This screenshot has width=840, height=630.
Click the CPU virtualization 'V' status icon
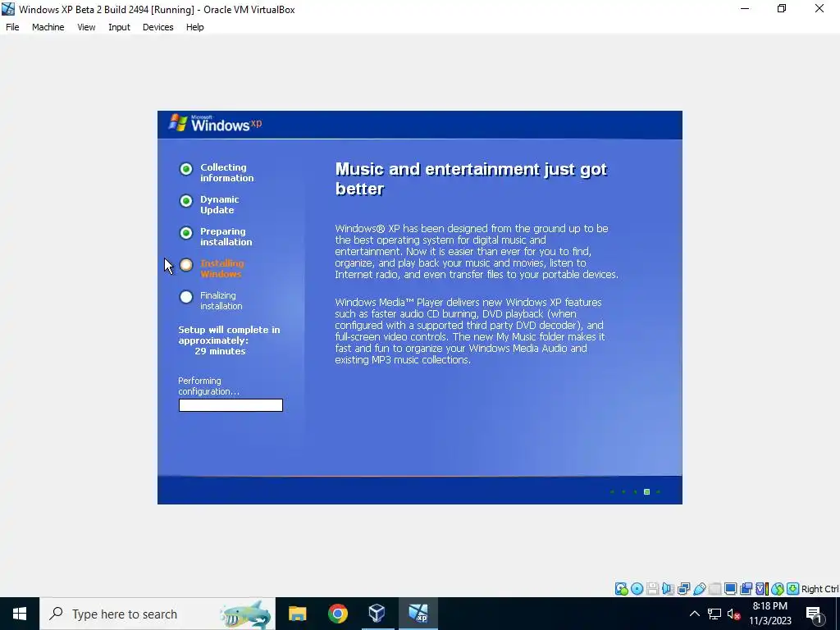click(x=761, y=589)
